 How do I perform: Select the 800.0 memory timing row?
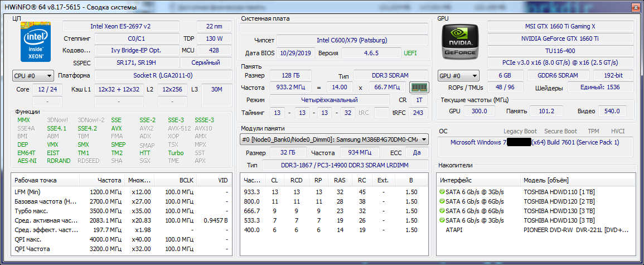click(335, 201)
